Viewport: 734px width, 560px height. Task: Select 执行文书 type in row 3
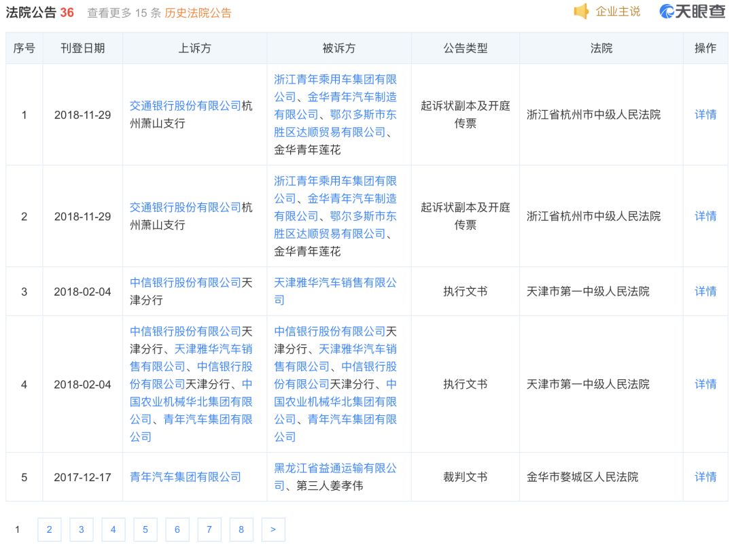coord(466,292)
